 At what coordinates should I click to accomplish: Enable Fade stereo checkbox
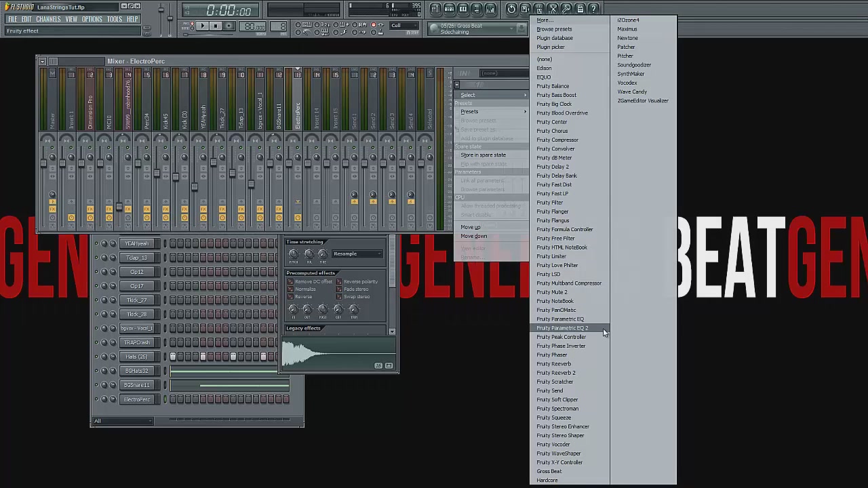click(x=339, y=289)
